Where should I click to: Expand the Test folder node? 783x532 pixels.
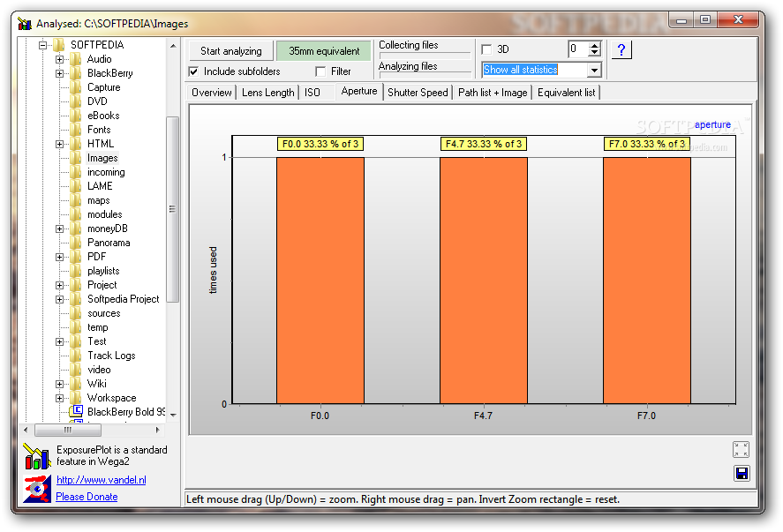click(x=59, y=341)
